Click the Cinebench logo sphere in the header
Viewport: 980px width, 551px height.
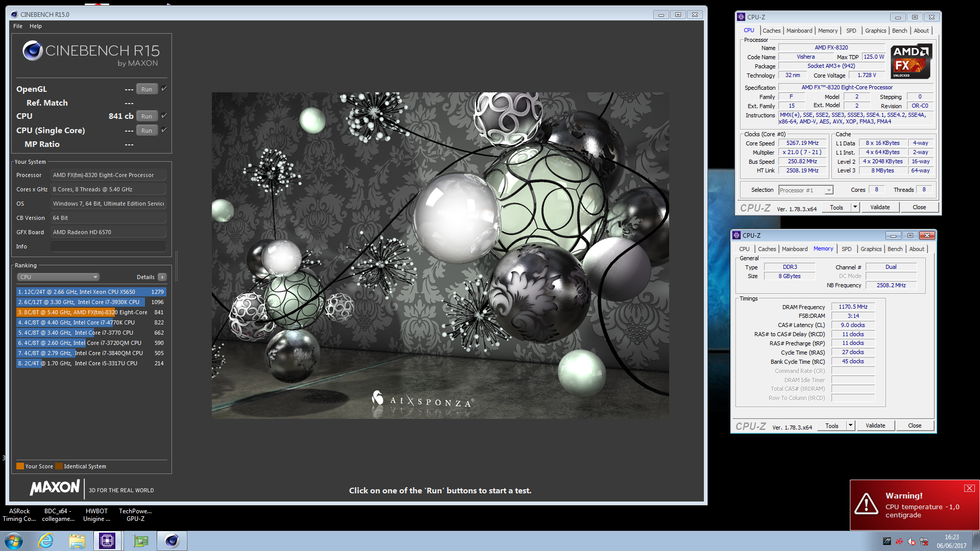tap(33, 51)
